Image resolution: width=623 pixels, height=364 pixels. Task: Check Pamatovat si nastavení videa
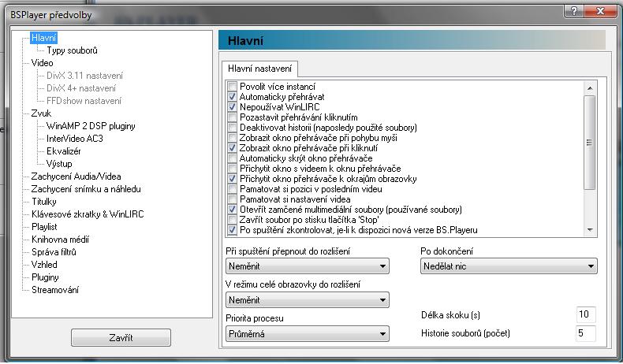click(x=233, y=199)
